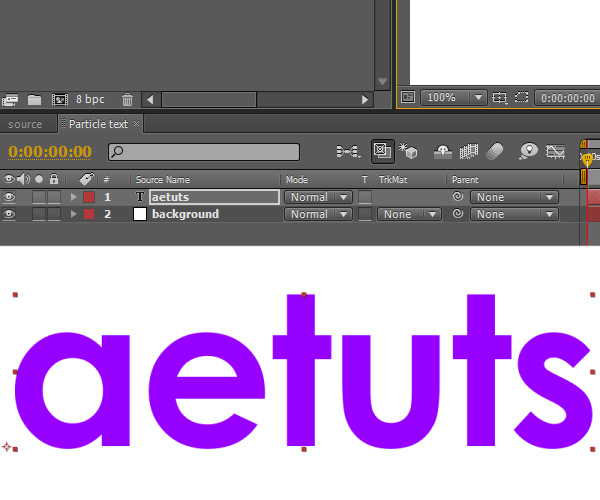Click the purple aetuts text in viewer

point(303,371)
